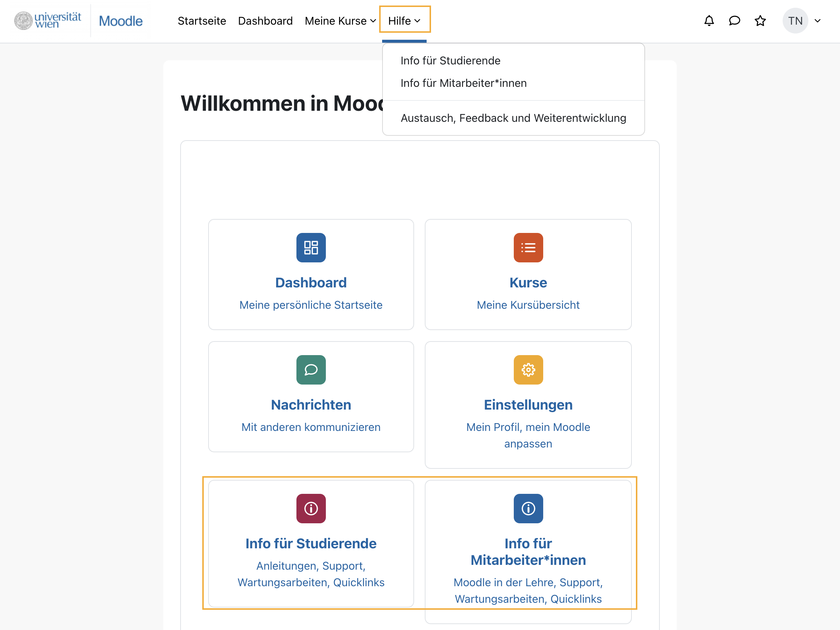Open the Einstellungen card title link

(528, 405)
